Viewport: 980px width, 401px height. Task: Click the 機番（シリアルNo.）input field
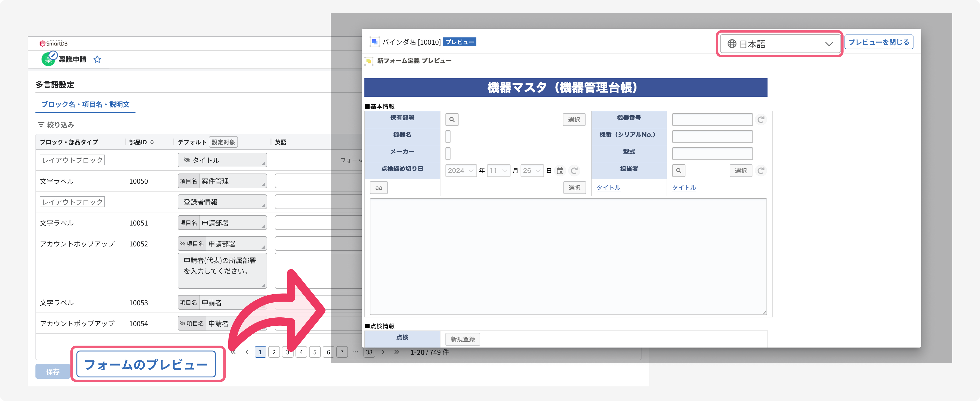click(712, 136)
